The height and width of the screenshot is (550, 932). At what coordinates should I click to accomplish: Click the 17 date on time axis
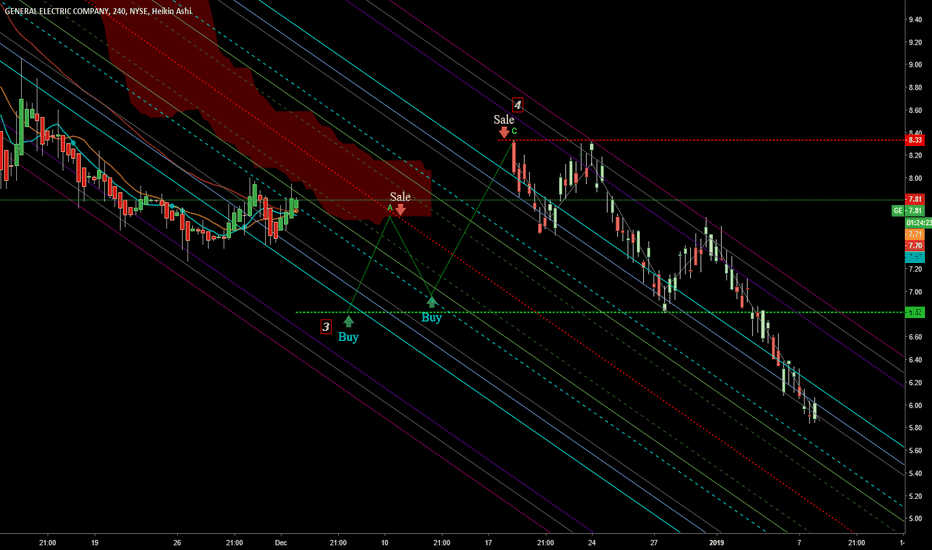pyautogui.click(x=489, y=542)
